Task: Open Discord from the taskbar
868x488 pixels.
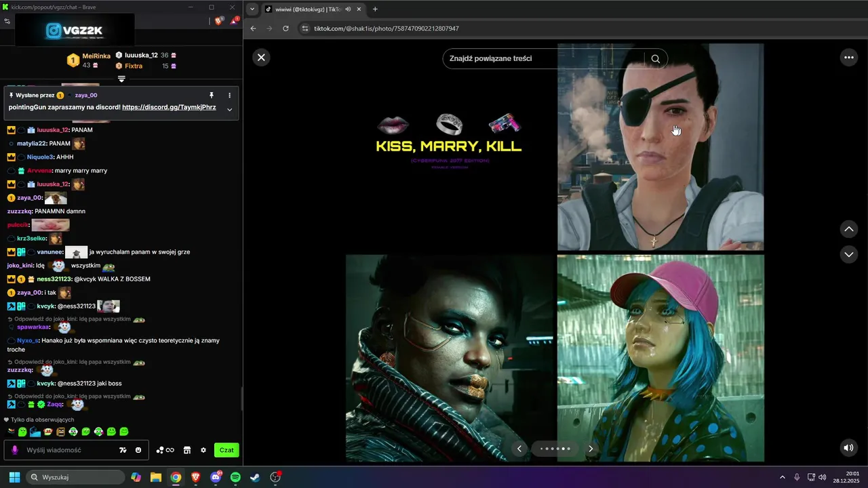Action: 216,477
